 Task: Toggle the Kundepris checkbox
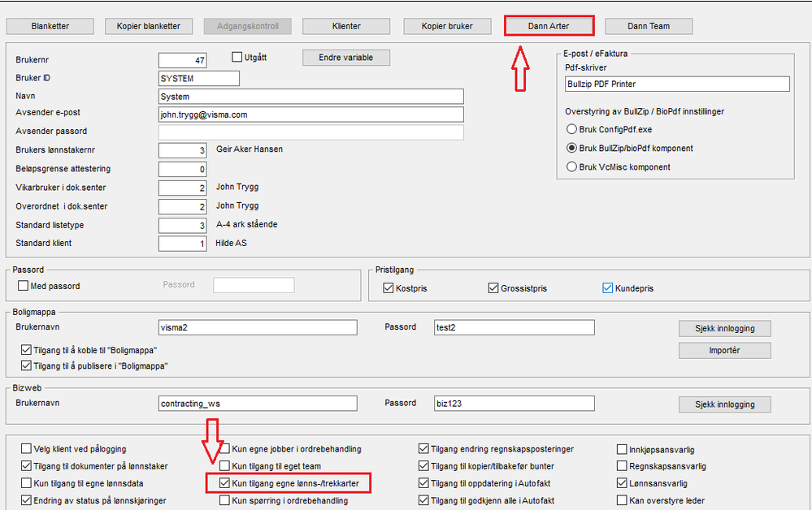(608, 288)
